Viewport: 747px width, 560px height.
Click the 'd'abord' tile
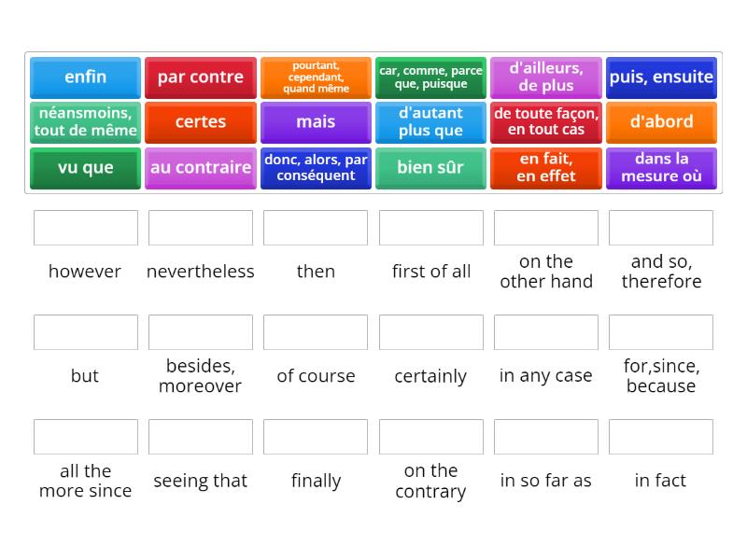[661, 122]
